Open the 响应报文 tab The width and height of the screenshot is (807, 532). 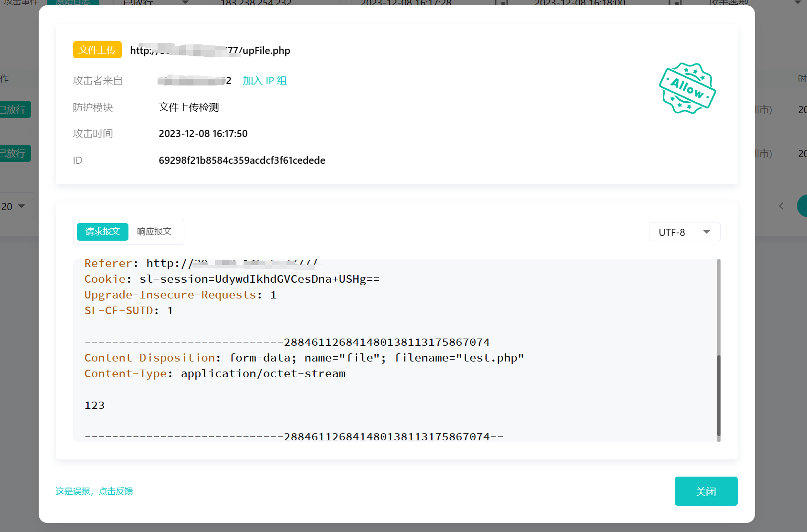point(154,232)
